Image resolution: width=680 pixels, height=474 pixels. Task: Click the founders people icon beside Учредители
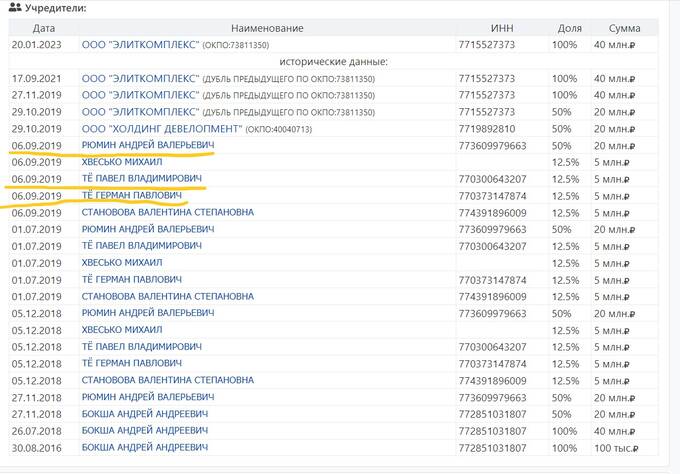[13, 9]
